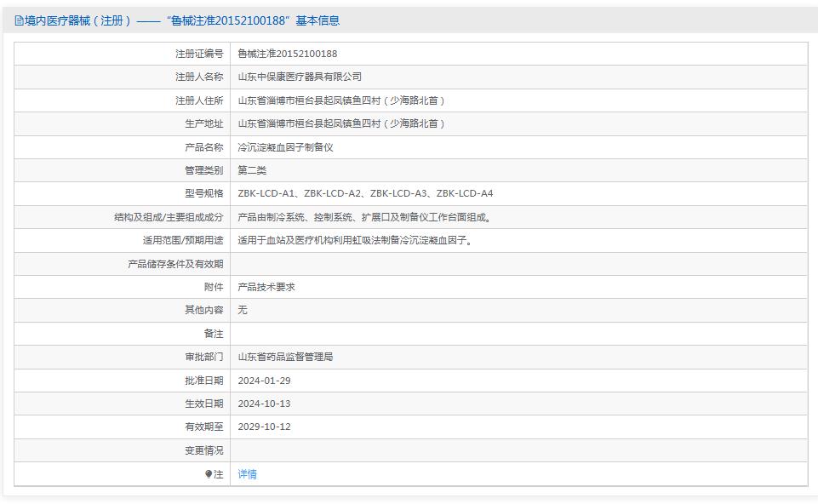Open the 详情 link

[247, 474]
